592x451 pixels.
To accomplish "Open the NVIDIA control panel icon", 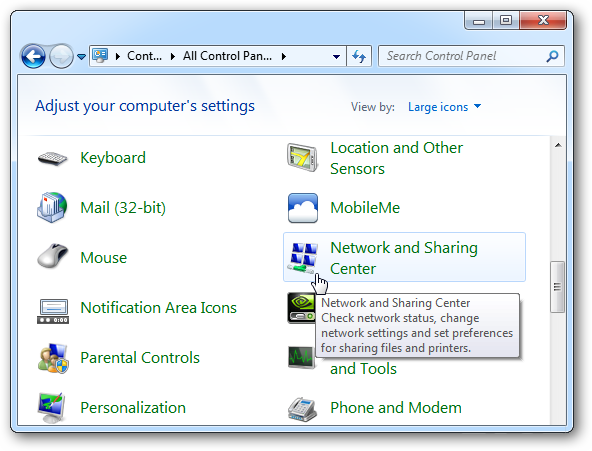I will [x=301, y=308].
